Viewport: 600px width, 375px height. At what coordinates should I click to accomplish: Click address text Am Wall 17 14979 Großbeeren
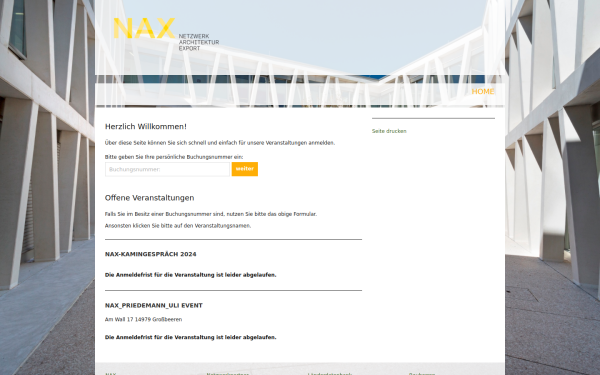143,319
